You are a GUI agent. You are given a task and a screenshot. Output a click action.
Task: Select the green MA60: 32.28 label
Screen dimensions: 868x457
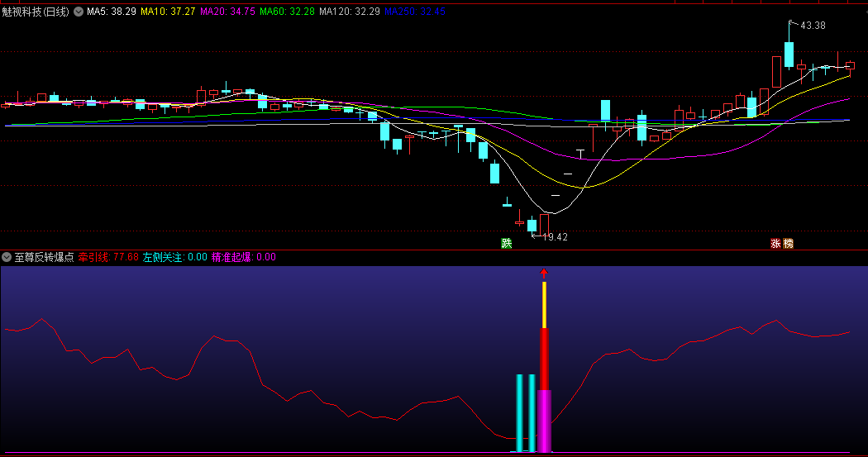point(287,12)
